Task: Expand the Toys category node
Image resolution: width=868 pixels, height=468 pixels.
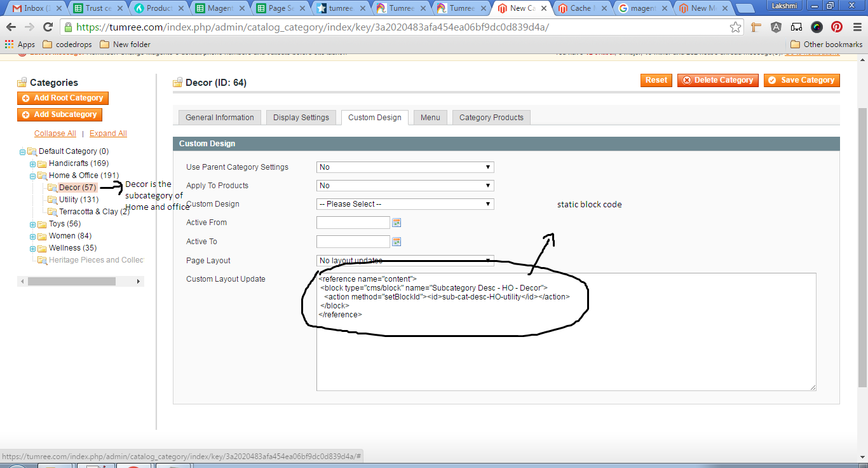Action: click(x=32, y=224)
